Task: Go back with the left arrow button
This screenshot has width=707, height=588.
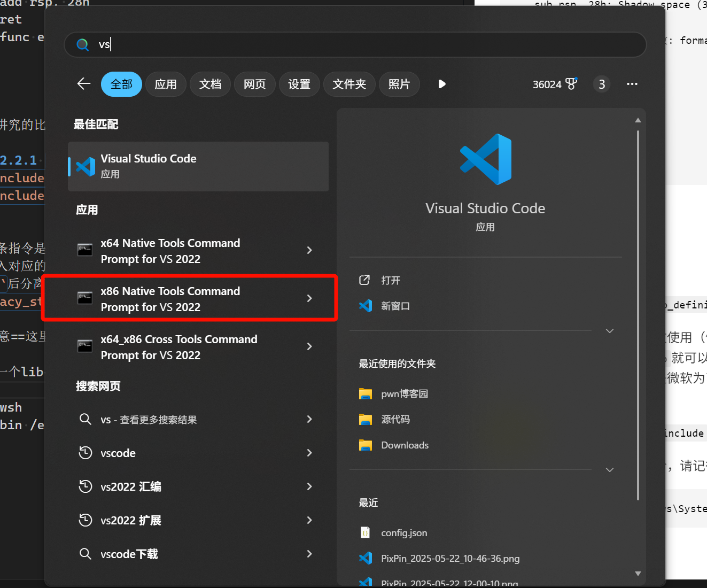Action: click(x=84, y=84)
